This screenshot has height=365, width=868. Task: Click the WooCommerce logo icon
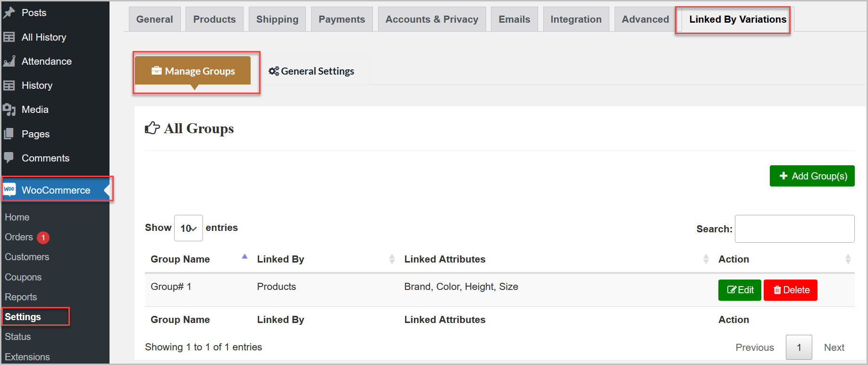9,190
